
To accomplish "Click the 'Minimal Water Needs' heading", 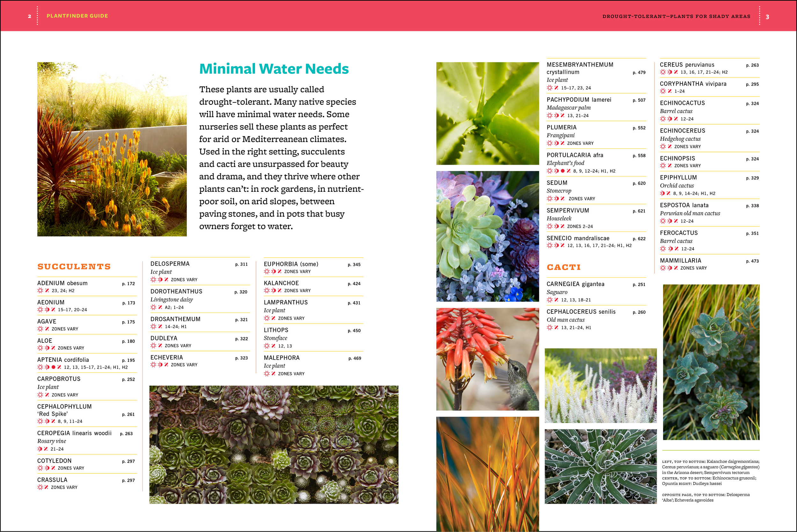I will pyautogui.click(x=274, y=69).
